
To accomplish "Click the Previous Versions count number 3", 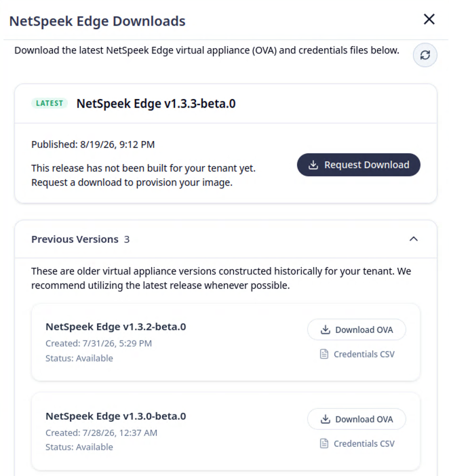I will click(127, 239).
